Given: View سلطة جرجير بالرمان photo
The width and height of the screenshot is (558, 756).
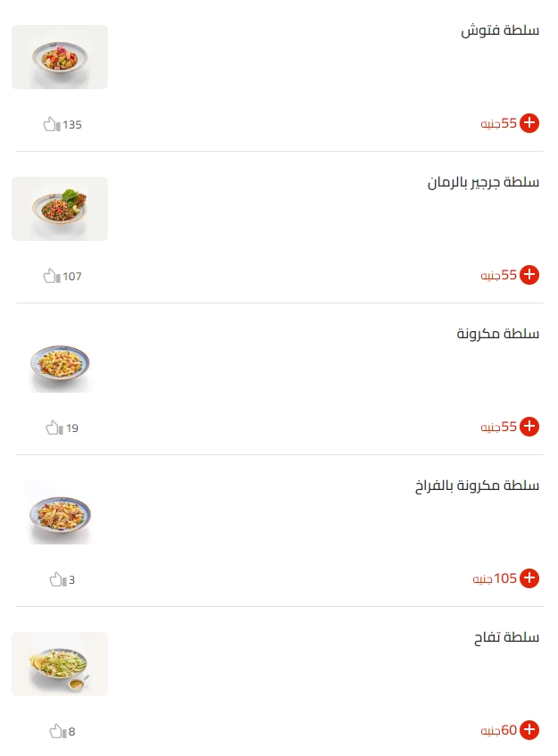Looking at the screenshot, I should [x=60, y=209].
